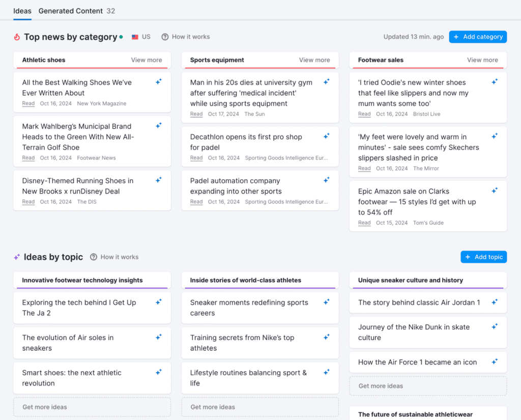Click sparkle icon on 'Training secrets from Nike's' idea
Screen dimensions: 521x420
327,337
